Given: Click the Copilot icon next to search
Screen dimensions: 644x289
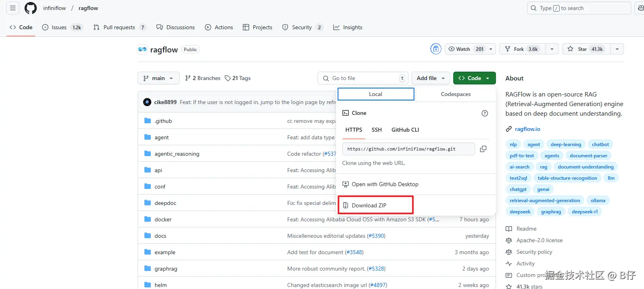Looking at the screenshot, I should (640, 8).
